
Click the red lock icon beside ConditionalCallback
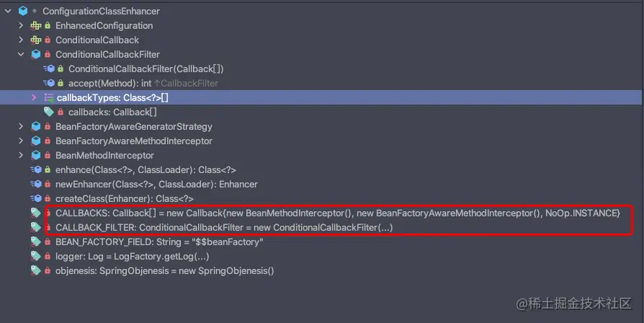[48, 40]
